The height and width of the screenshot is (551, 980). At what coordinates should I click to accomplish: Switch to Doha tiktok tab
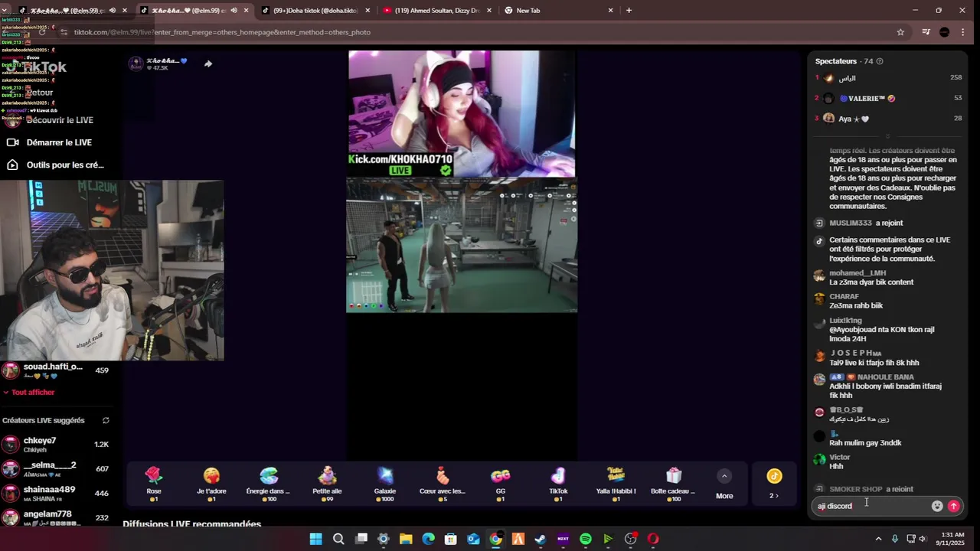(315, 11)
